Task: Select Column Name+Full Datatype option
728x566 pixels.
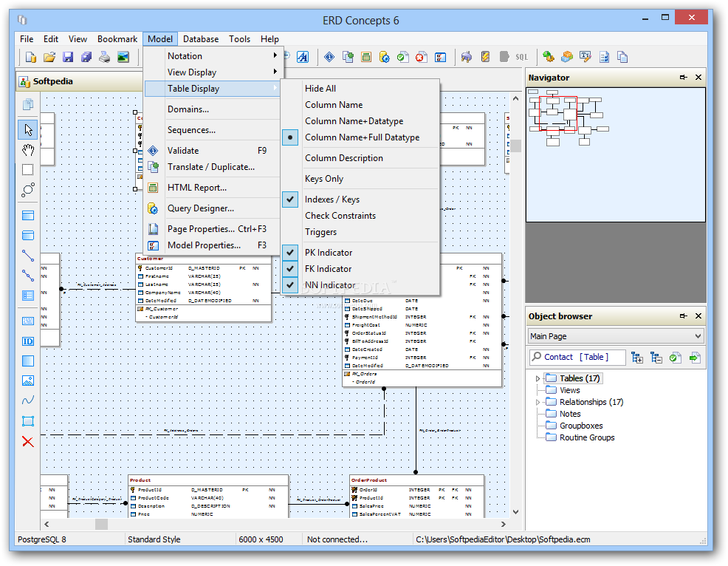Action: click(x=360, y=137)
